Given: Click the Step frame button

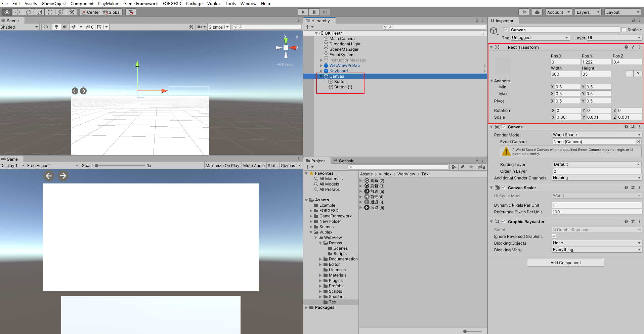Looking at the screenshot, I should point(325,12).
